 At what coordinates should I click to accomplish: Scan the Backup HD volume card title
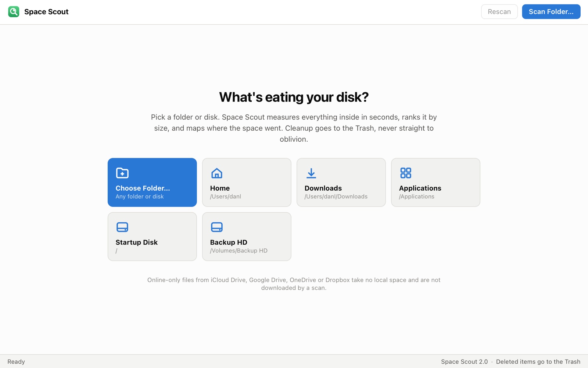point(229,242)
